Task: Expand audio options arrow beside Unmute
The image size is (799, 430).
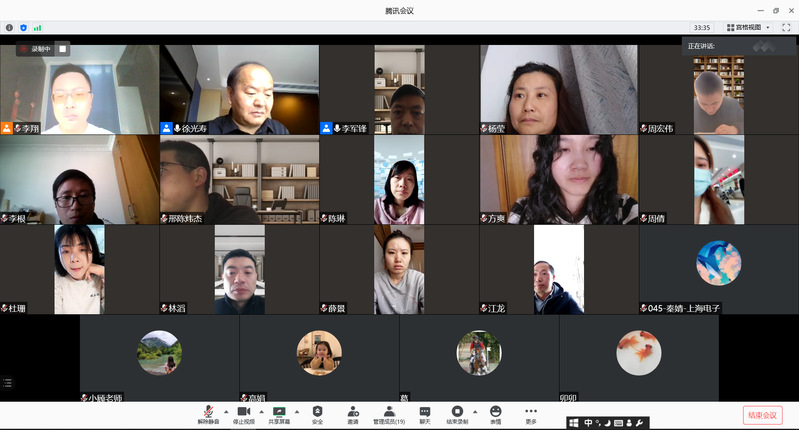Action: [x=225, y=411]
